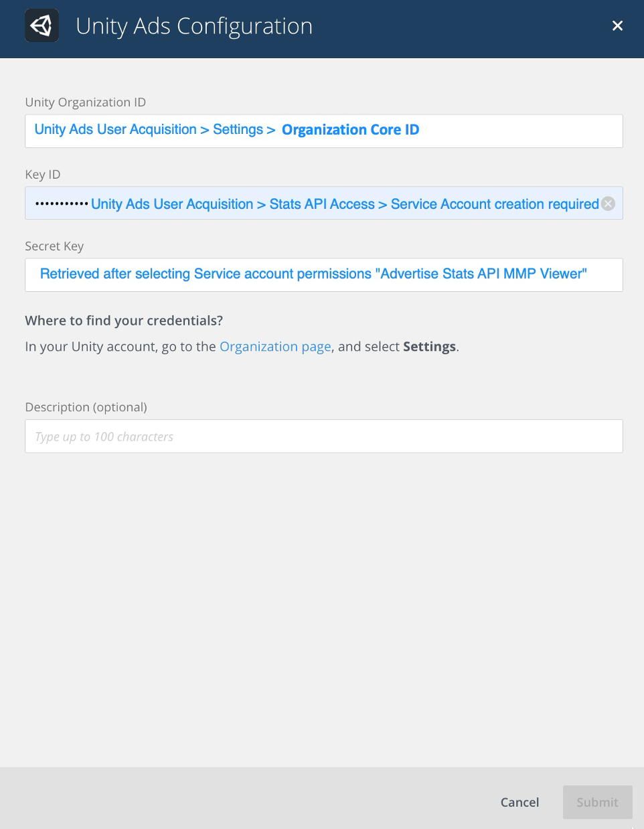Click the "Advertise Stats API MMP Viewer" text
This screenshot has height=829, width=644.
point(483,274)
